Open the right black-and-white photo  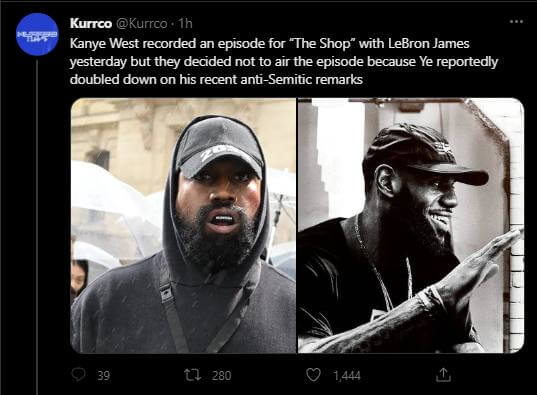click(411, 225)
